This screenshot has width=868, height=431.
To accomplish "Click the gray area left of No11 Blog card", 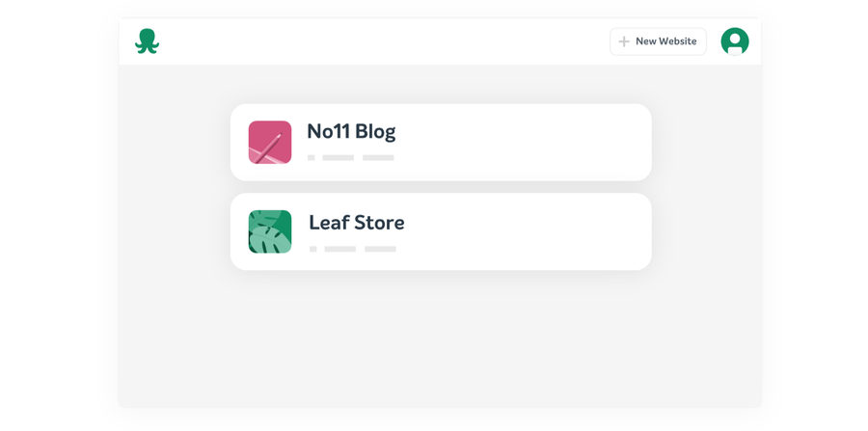I will [x=175, y=142].
